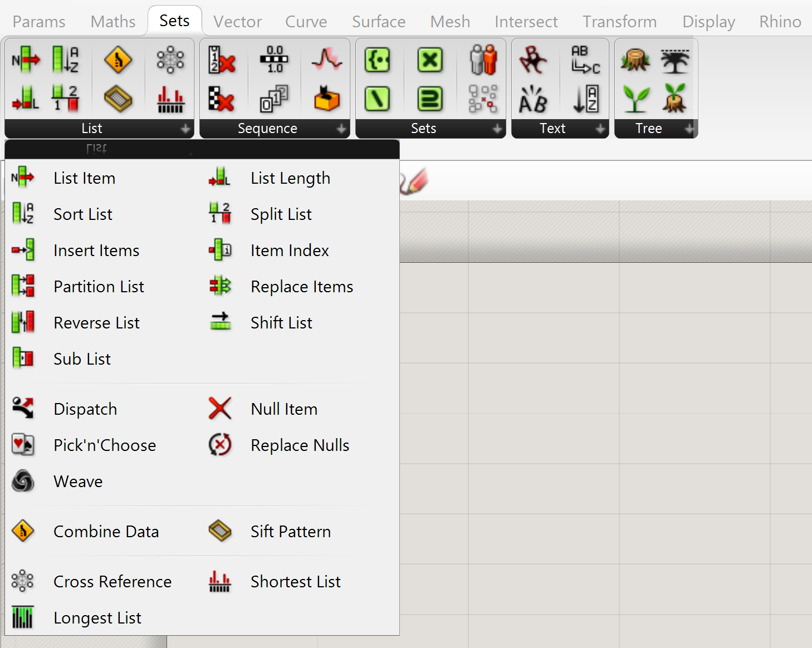This screenshot has height=648, width=812.
Task: Open the Transform ribbon tab
Action: coord(619,22)
